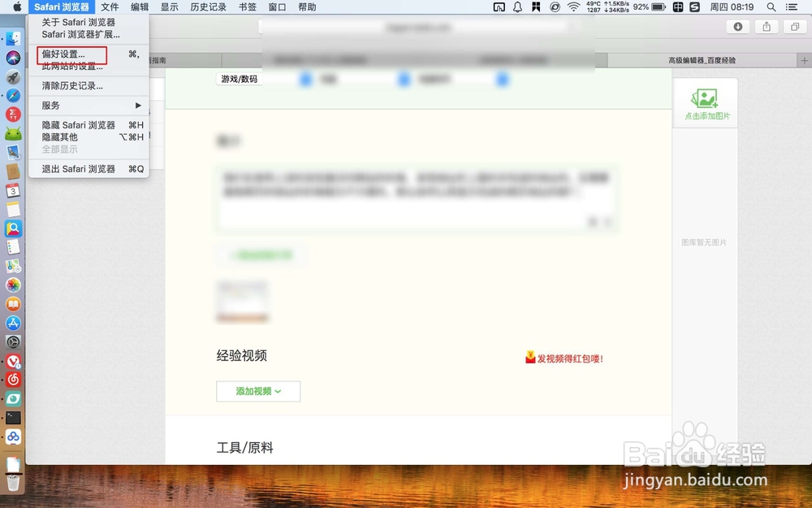Screen dimensions: 812x508
Task: Click the date and time 周四 08:19
Action: [x=732, y=7]
